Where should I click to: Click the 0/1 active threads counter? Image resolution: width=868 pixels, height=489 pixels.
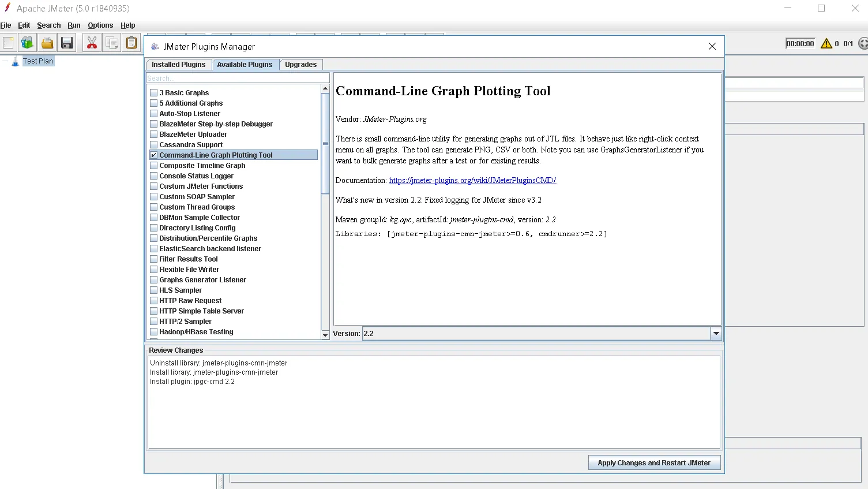[848, 43]
